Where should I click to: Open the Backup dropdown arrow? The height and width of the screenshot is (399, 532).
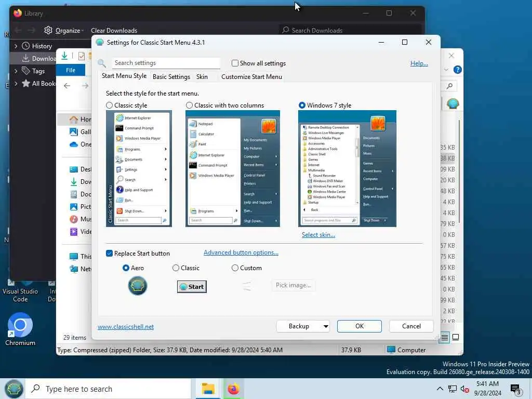pyautogui.click(x=325, y=326)
